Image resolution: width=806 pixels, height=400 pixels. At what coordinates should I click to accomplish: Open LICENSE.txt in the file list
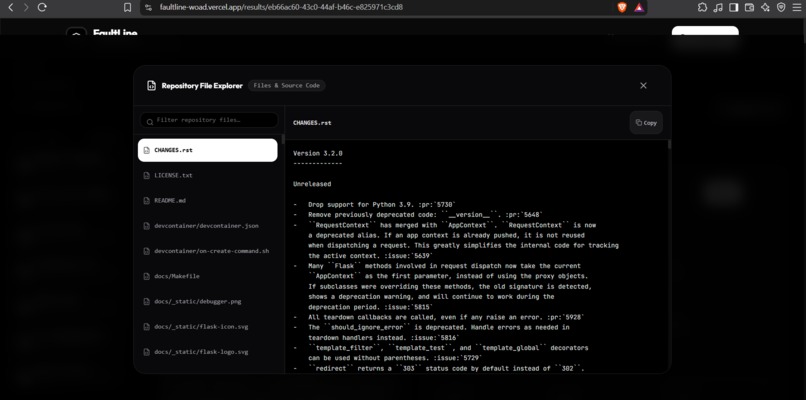208,175
